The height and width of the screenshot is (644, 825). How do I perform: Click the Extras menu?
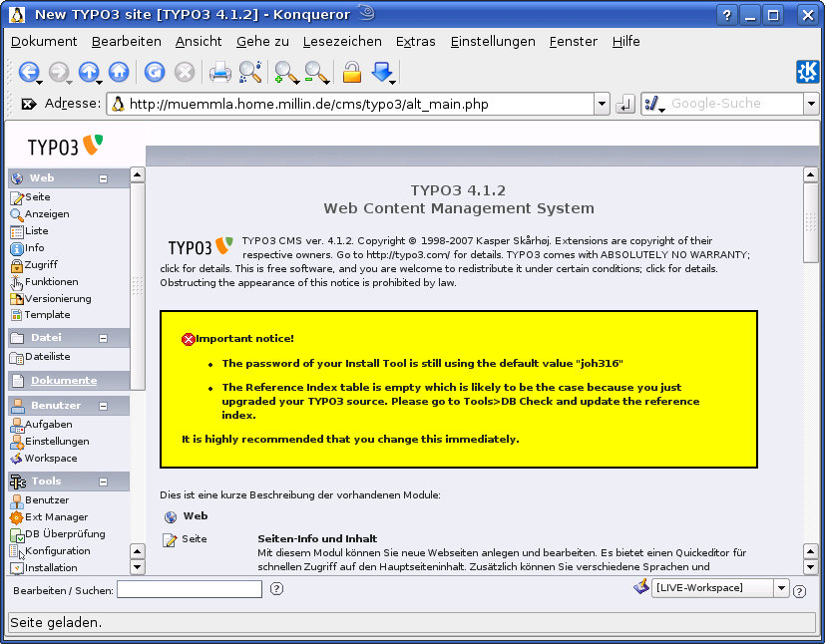tap(416, 42)
